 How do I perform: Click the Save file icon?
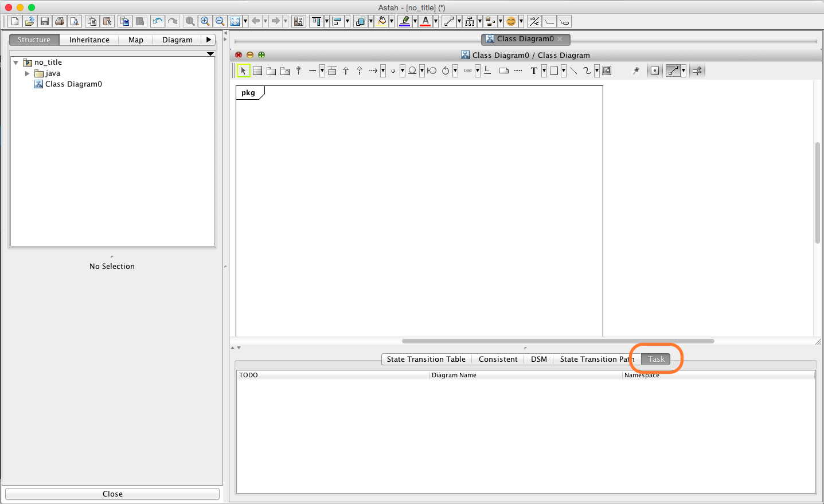tap(45, 21)
